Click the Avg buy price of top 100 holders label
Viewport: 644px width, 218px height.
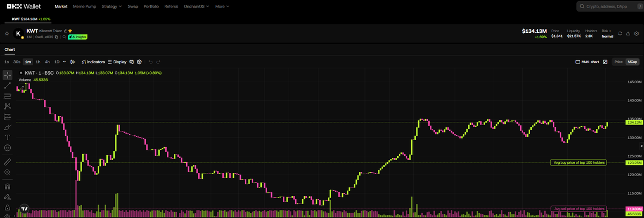579,162
